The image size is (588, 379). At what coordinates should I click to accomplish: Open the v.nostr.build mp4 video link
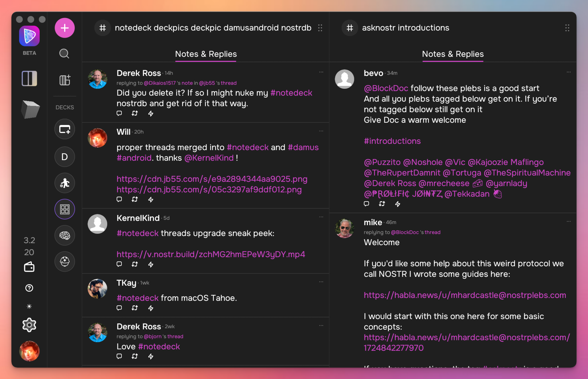pos(211,254)
